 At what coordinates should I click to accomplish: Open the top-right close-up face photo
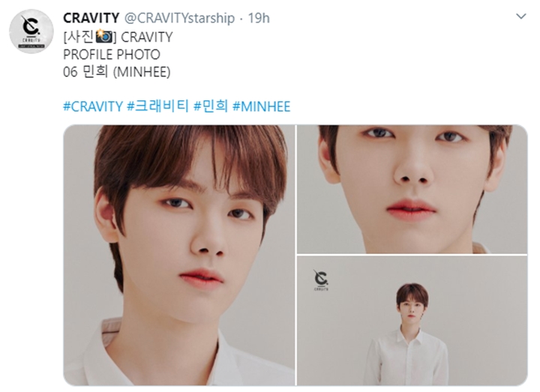point(412,190)
